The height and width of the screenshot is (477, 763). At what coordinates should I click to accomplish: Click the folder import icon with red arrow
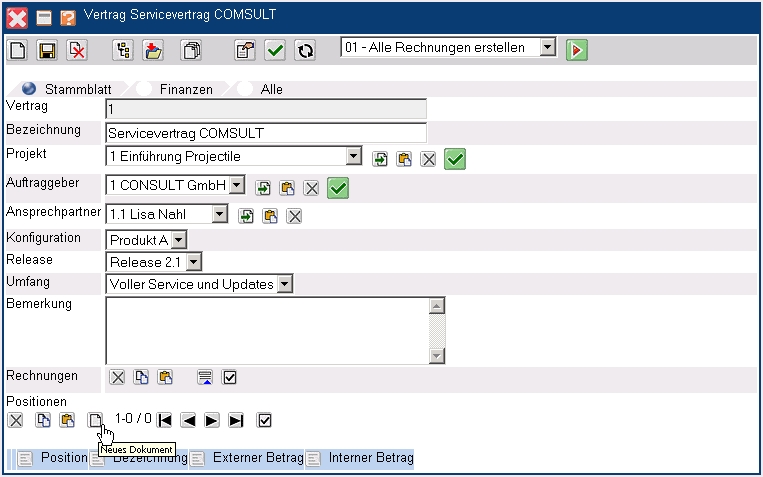click(x=153, y=50)
